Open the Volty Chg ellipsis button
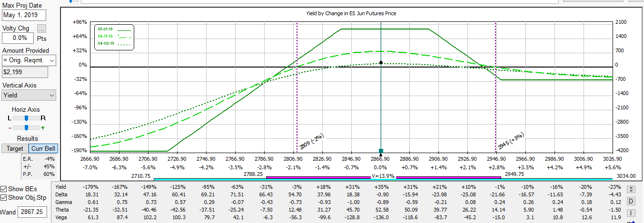 point(42,29)
